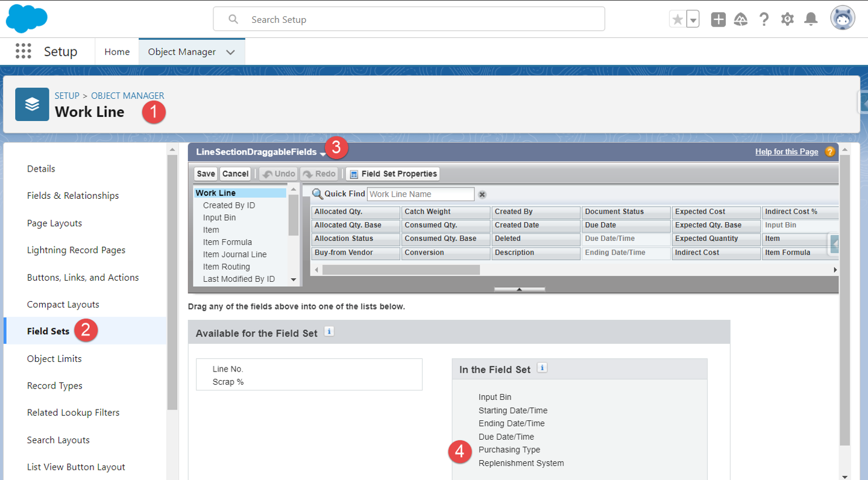Open Global Actions plus icon
Image resolution: width=868 pixels, height=480 pixels.
[x=718, y=19]
